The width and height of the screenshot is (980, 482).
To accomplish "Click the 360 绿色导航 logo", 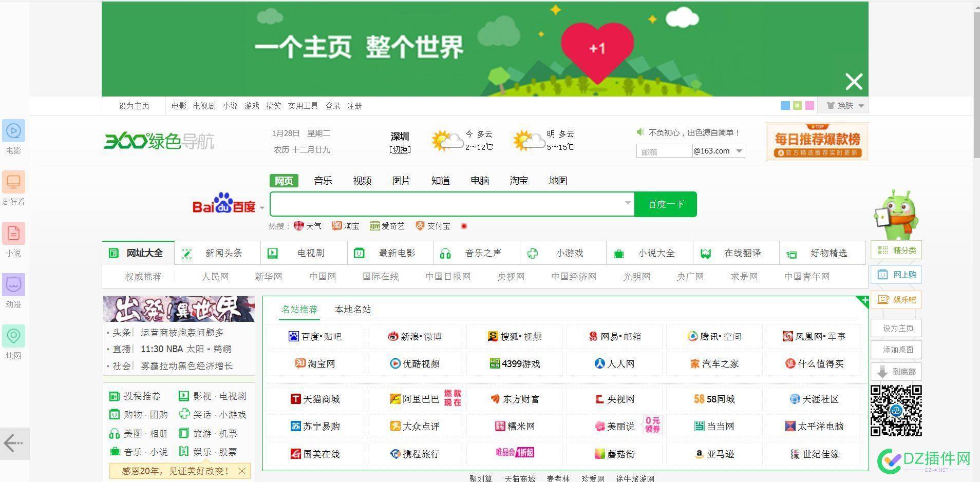I will pyautogui.click(x=159, y=141).
